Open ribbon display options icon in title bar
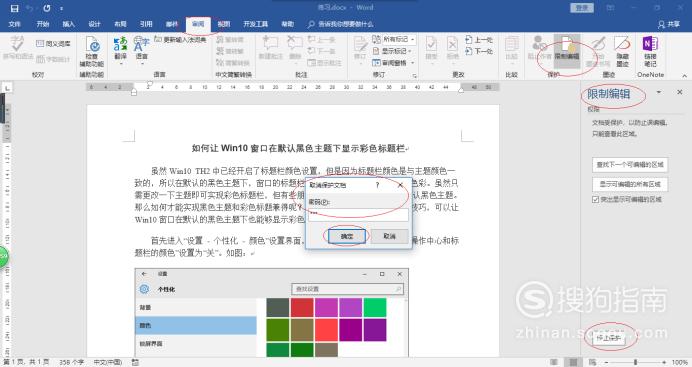Image resolution: width=692 pixels, height=367 pixels. click(x=611, y=7)
